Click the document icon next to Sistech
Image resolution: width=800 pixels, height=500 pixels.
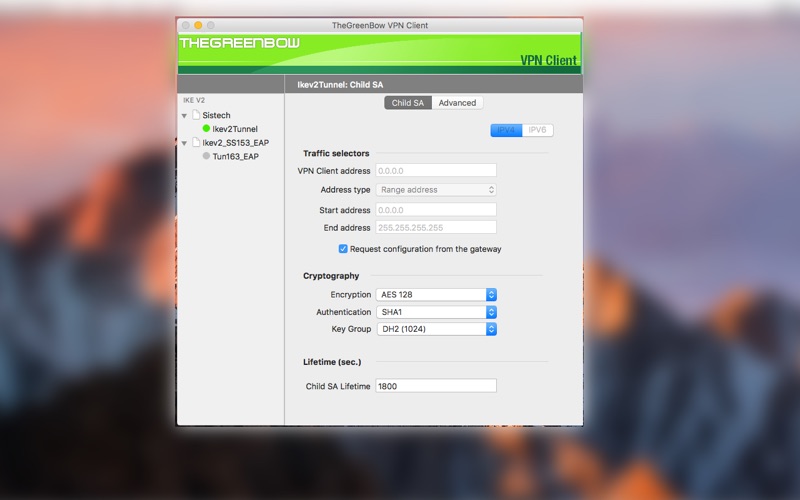(x=196, y=115)
